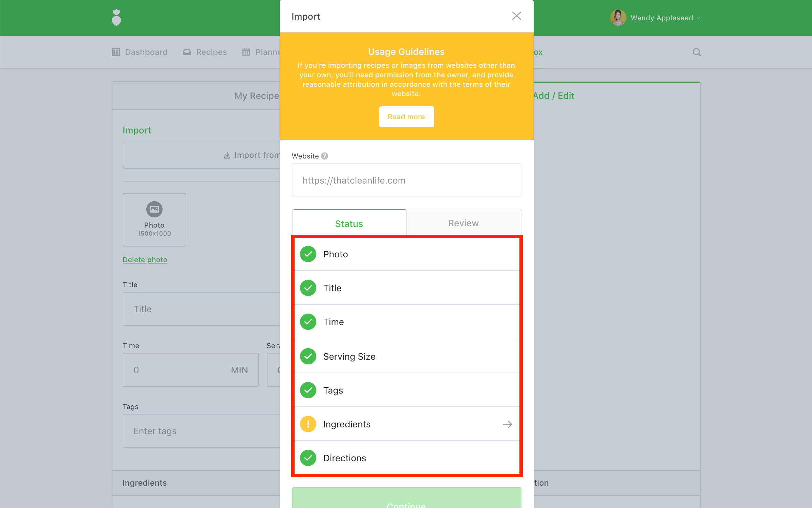
Task: Click Wendy Appleseed's avatar picture
Action: [x=618, y=18]
